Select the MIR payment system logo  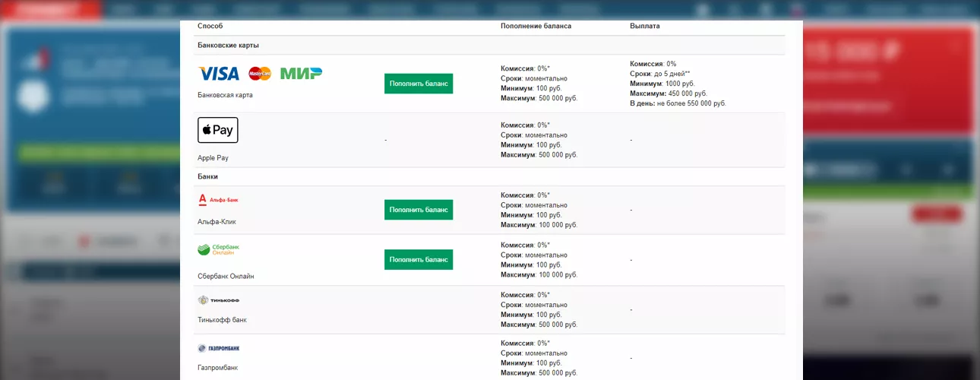[301, 74]
